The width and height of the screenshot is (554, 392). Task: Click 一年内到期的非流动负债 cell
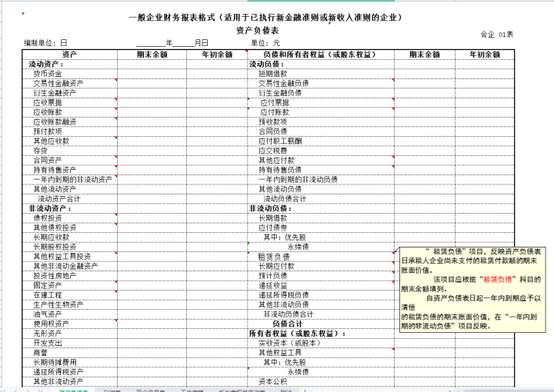point(321,180)
